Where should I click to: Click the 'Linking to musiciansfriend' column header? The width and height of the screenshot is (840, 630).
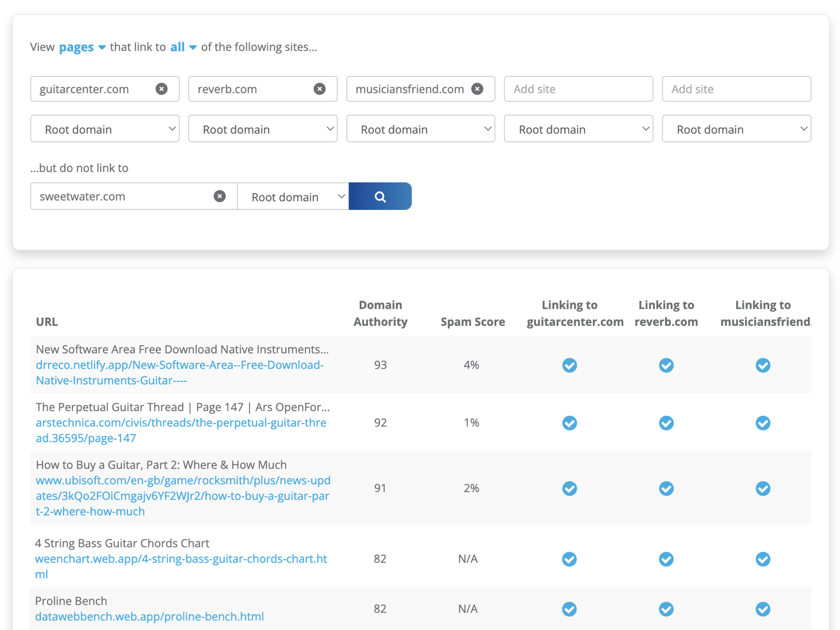[x=765, y=313]
